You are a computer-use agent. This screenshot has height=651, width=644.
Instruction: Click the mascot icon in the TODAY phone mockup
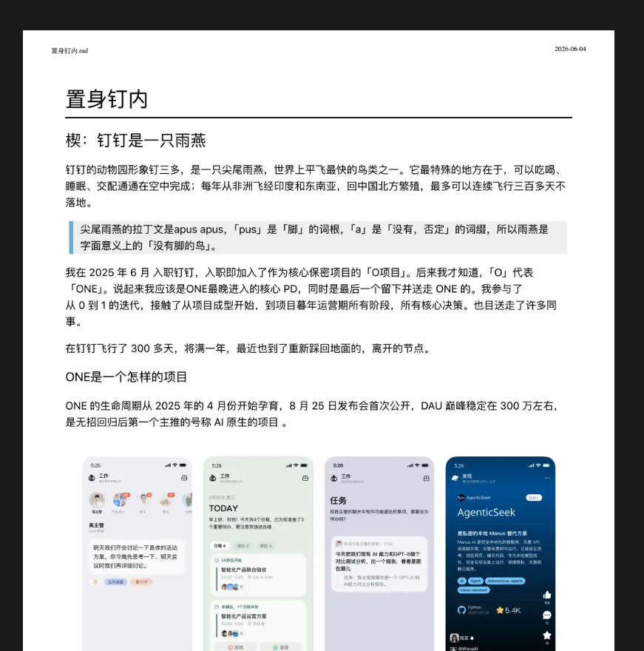coord(213,479)
